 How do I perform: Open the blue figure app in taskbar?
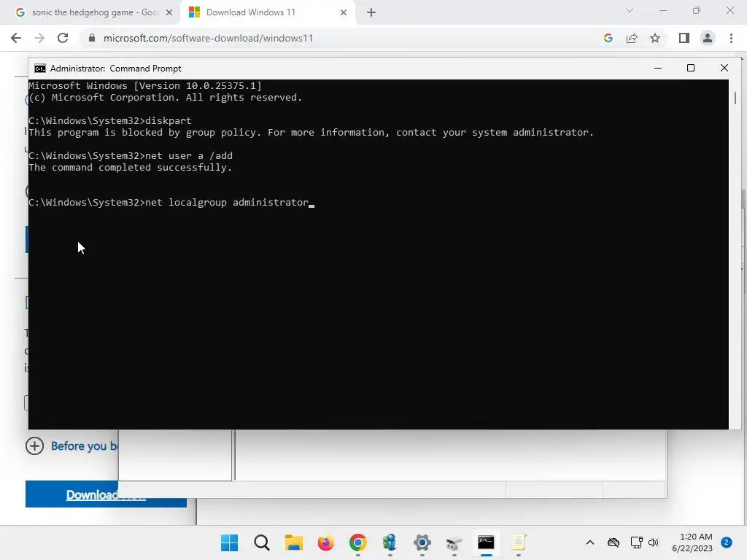(x=390, y=542)
